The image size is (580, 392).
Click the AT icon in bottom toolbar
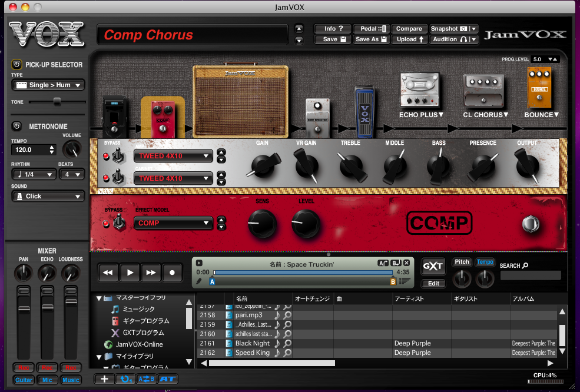click(168, 379)
